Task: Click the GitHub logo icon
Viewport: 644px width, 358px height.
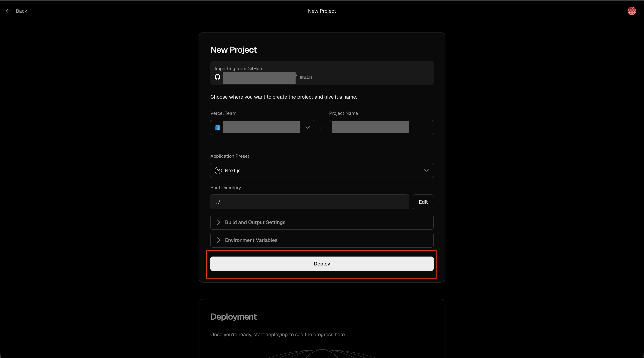Action: pyautogui.click(x=218, y=77)
